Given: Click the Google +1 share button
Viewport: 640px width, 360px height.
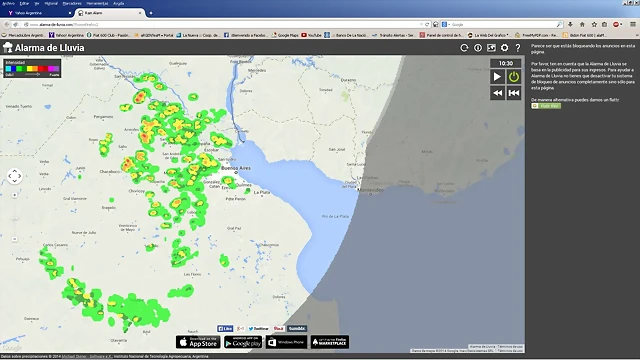Looking at the screenshot, I should (x=241, y=329).
